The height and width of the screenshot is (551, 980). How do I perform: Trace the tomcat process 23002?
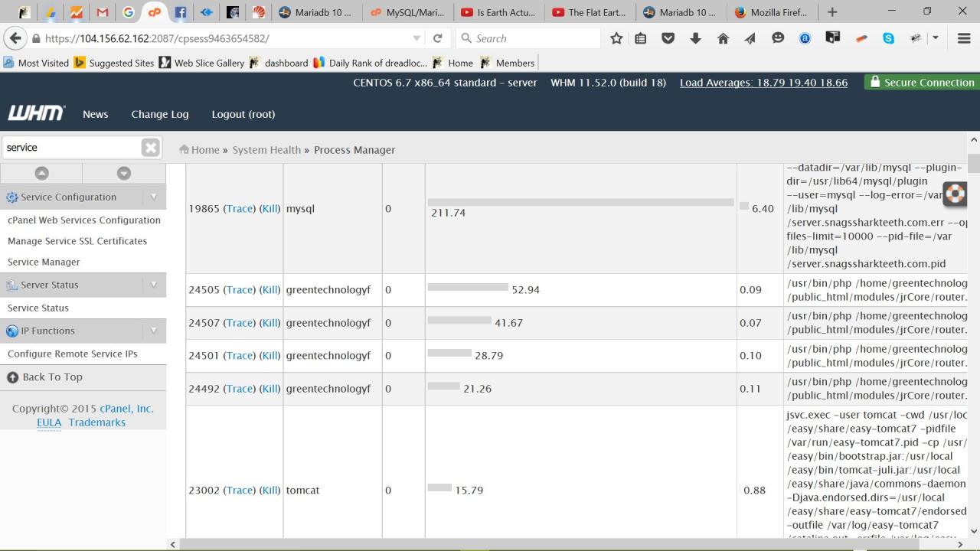[x=240, y=491]
